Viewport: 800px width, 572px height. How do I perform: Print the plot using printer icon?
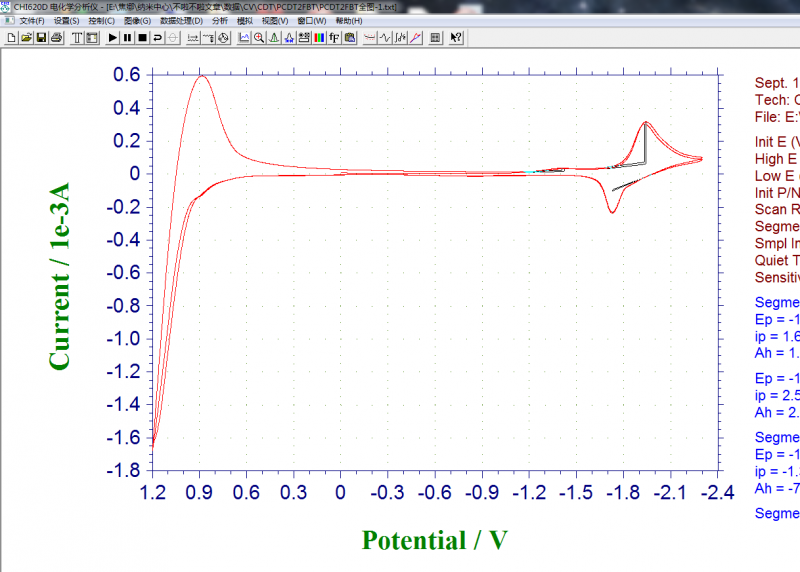57,38
